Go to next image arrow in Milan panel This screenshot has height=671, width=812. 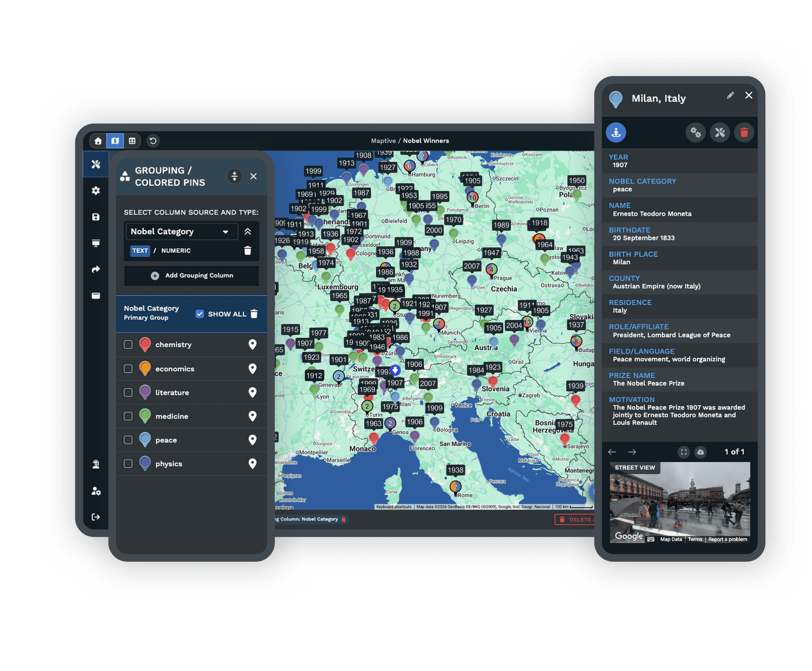click(x=632, y=452)
